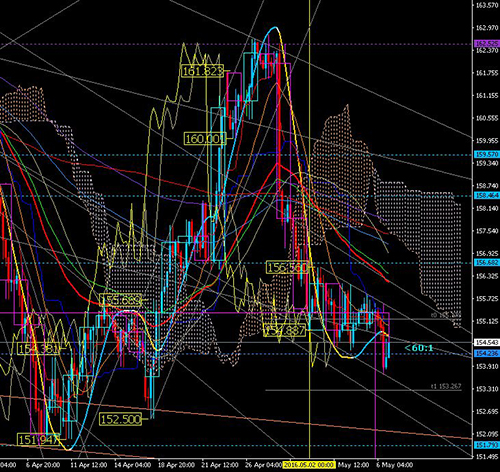Screen dimensions: 500x472
Task: Click the 14 Apr 04:00 time axis label
Action: (x=133, y=465)
